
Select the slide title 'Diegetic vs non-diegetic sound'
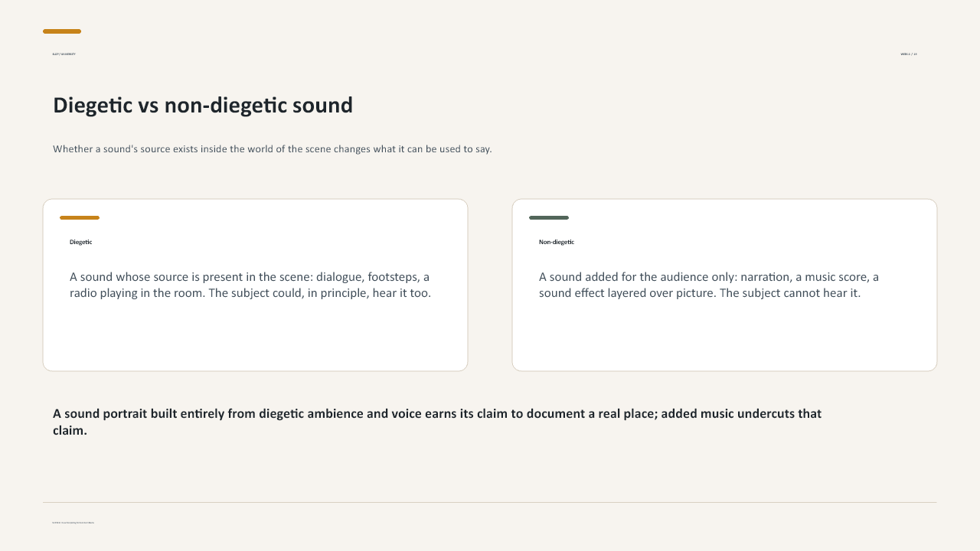(203, 105)
